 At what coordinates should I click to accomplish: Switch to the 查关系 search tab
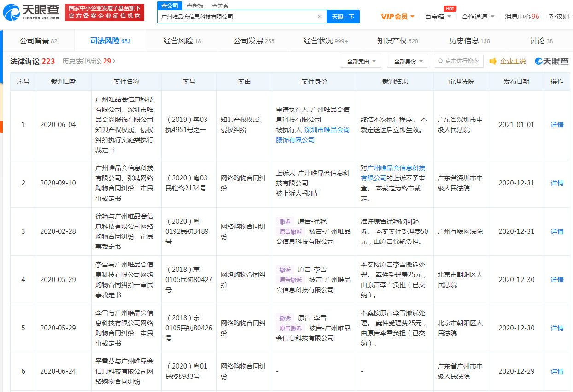click(220, 6)
